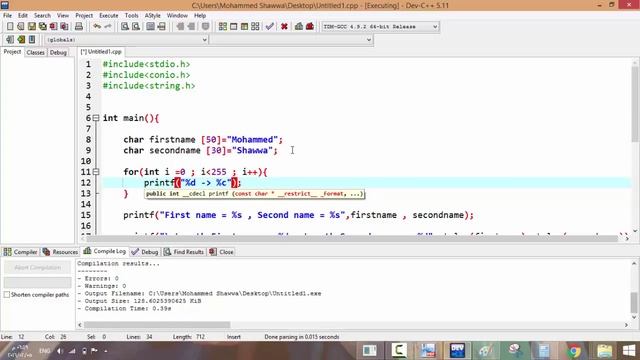This screenshot has width=640, height=360.
Task: Click the volume icon in system tray
Action: pos(60,351)
